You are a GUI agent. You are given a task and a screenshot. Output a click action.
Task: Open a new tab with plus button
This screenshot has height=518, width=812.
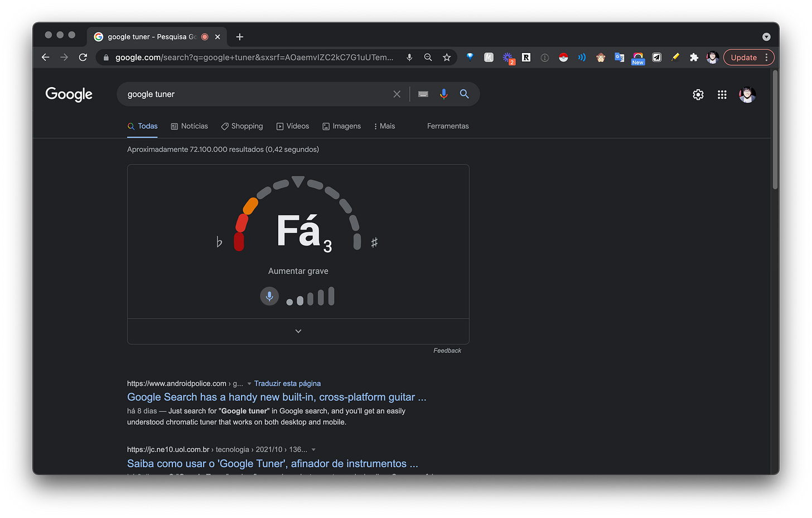[240, 37]
